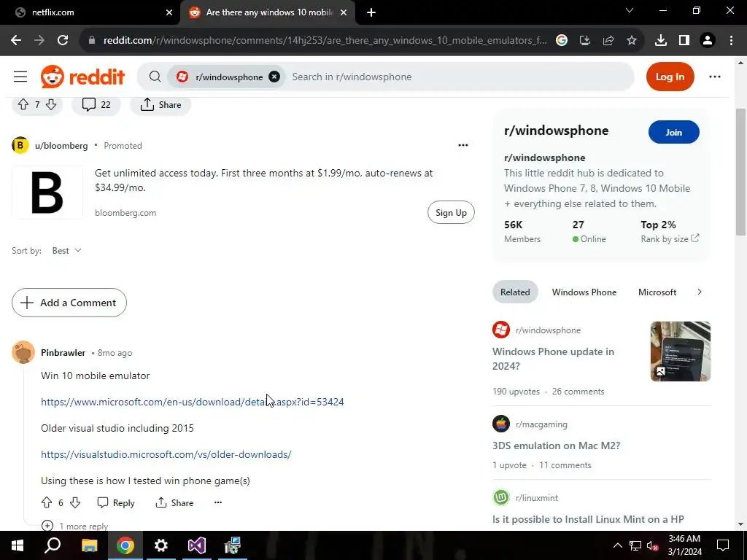
Task: Upvote Pinbrawler's comment
Action: (47, 502)
